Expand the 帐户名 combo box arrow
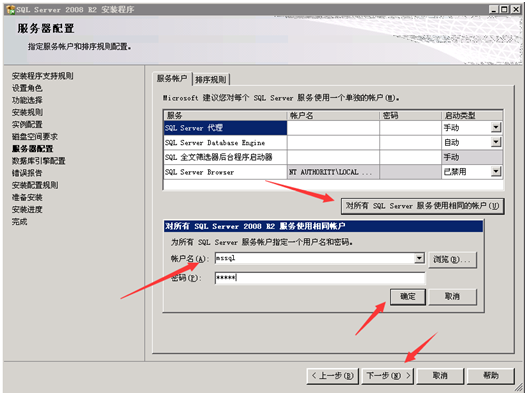Viewport: 527px width, 395px height. tap(419, 258)
